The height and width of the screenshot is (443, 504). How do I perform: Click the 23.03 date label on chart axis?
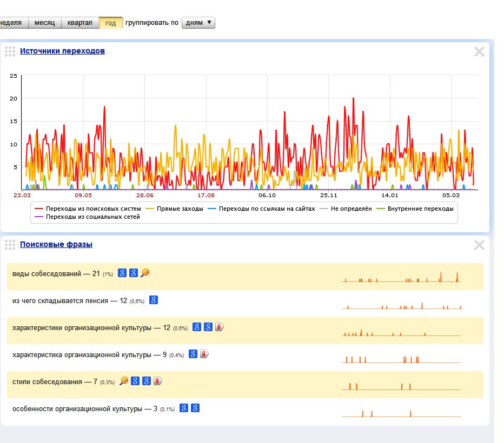(x=22, y=195)
